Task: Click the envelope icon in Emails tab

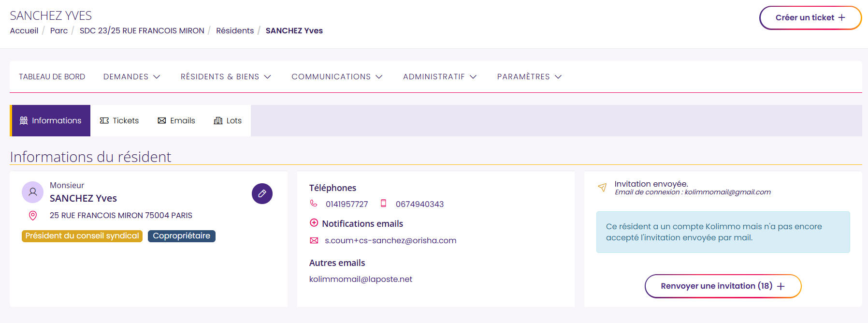Action: pyautogui.click(x=162, y=120)
